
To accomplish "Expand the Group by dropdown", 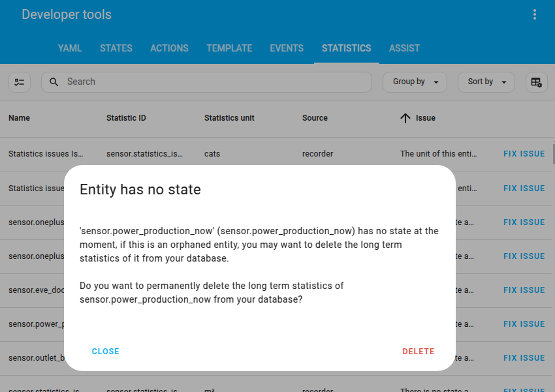I will 415,82.
